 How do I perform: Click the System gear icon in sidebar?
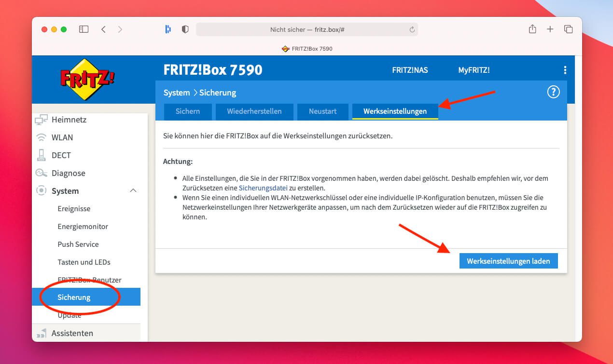tap(42, 191)
